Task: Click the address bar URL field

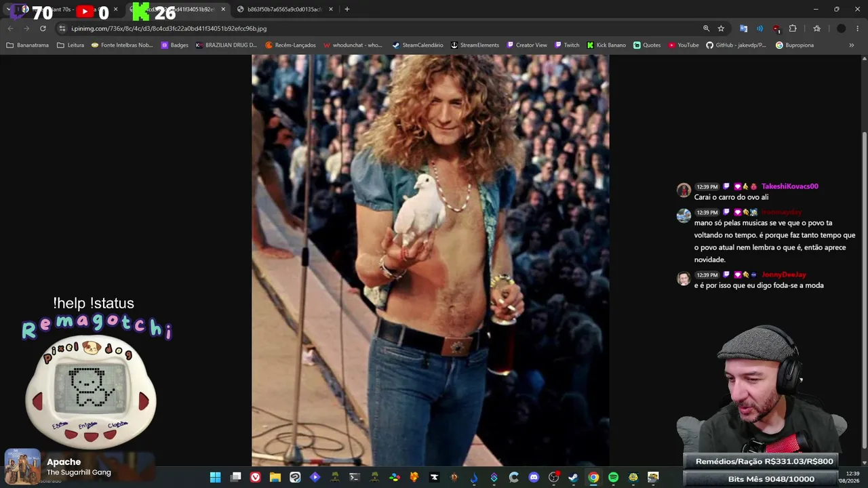Action: point(380,28)
